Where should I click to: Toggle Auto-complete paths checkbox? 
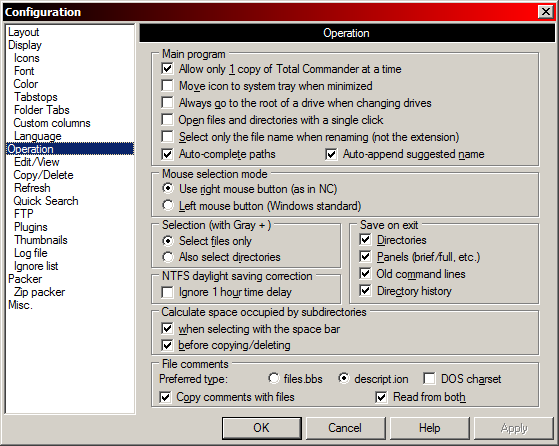[167, 154]
